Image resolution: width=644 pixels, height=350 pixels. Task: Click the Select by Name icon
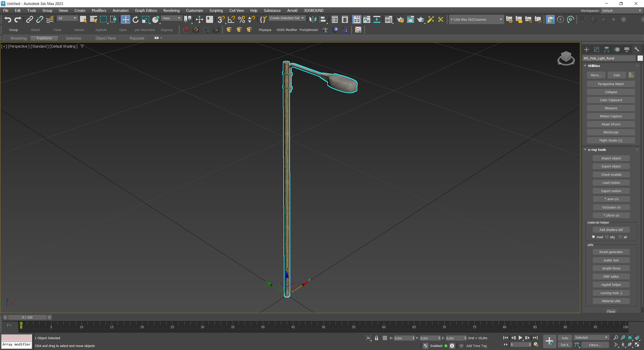click(93, 20)
